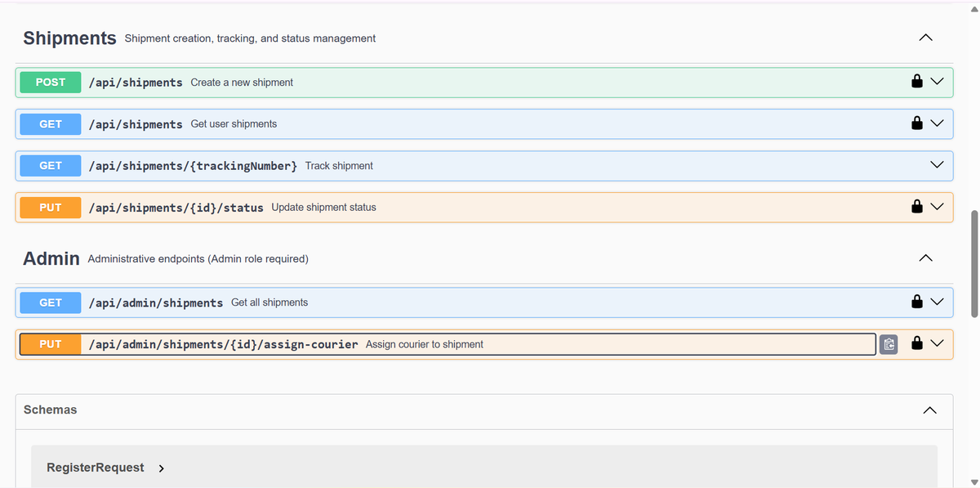Viewport: 980px width, 488px height.
Task: Expand Get all shipments chevron
Action: tap(937, 302)
